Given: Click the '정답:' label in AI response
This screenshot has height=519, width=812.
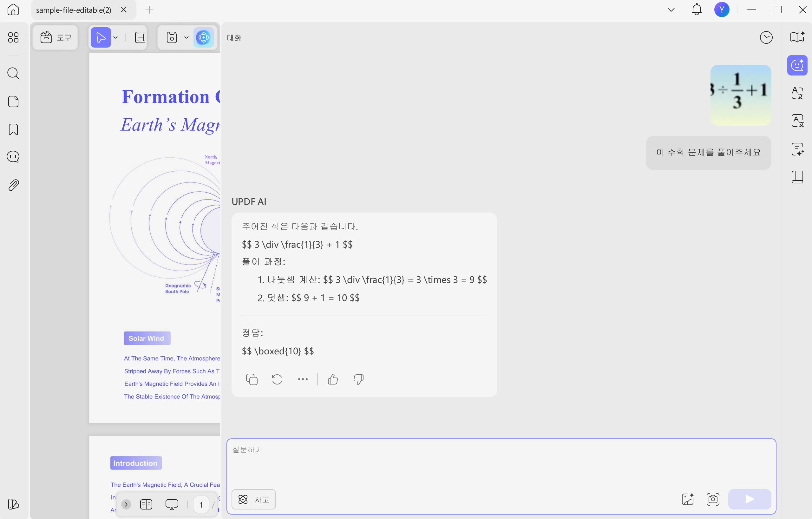Looking at the screenshot, I should point(252,333).
